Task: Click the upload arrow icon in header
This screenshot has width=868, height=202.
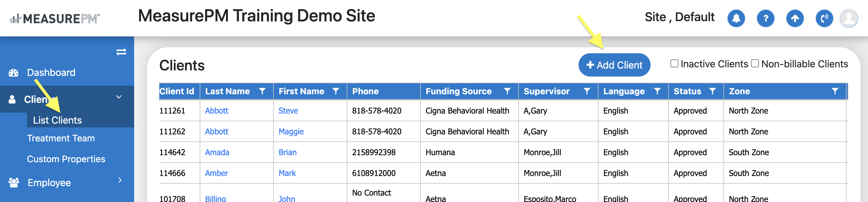Action: (x=794, y=18)
